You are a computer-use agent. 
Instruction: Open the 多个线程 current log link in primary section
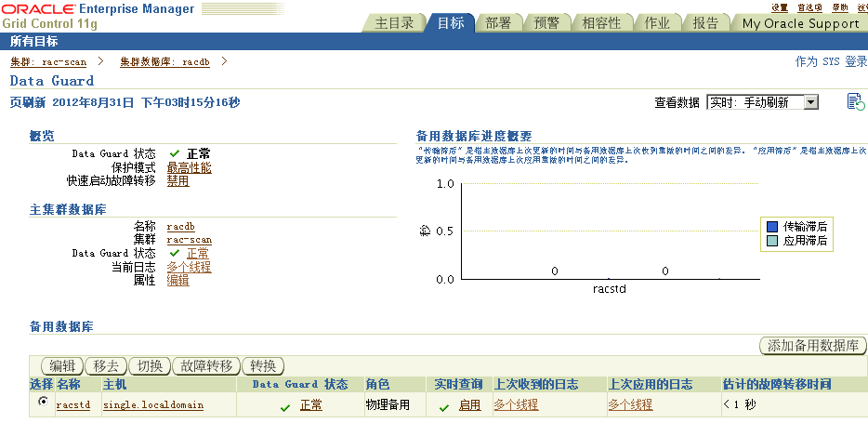click(189, 268)
